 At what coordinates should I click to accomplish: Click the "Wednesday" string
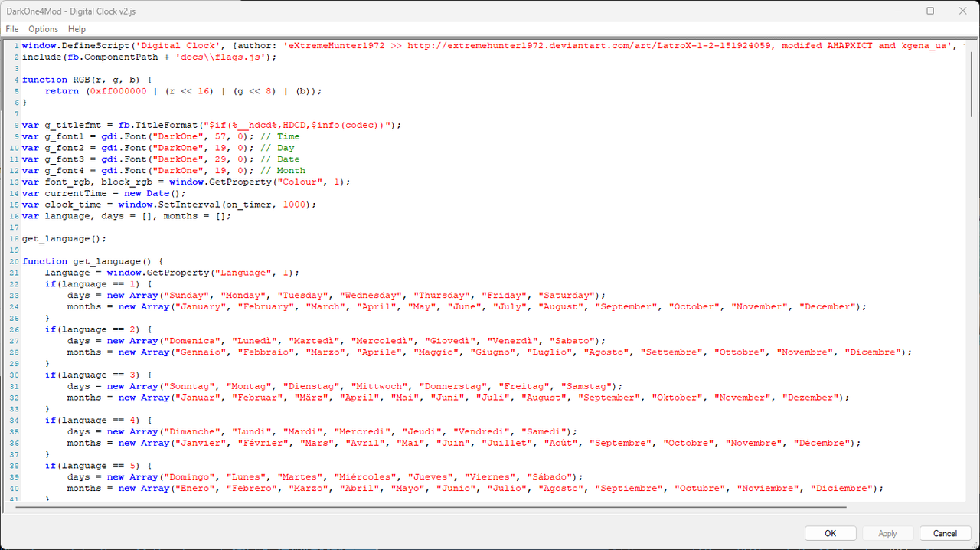[371, 296]
